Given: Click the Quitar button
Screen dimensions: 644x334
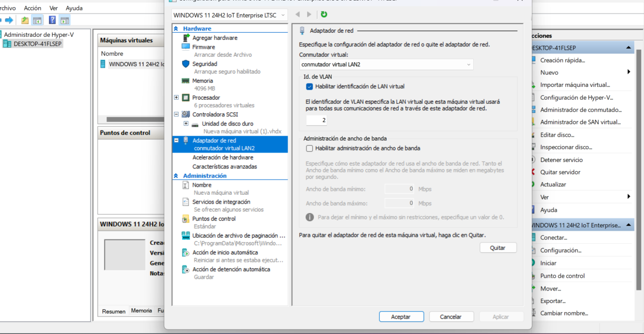Looking at the screenshot, I should tap(498, 248).
